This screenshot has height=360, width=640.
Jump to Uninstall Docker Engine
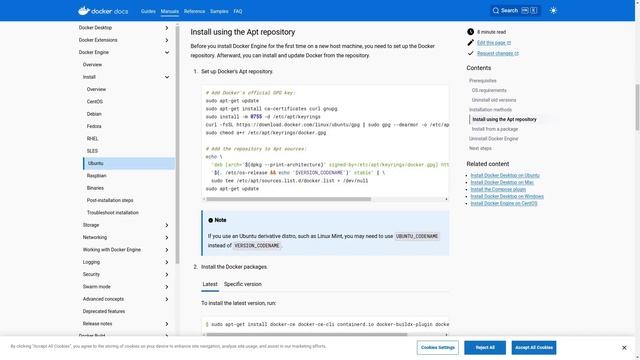pos(493,139)
